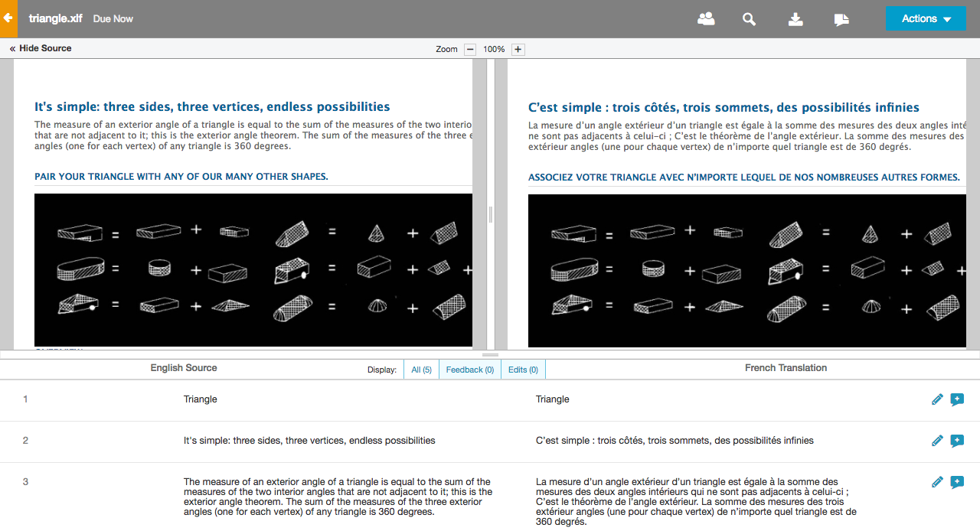This screenshot has height=531, width=980.
Task: Decrease zoom with minus button
Action: tap(470, 49)
